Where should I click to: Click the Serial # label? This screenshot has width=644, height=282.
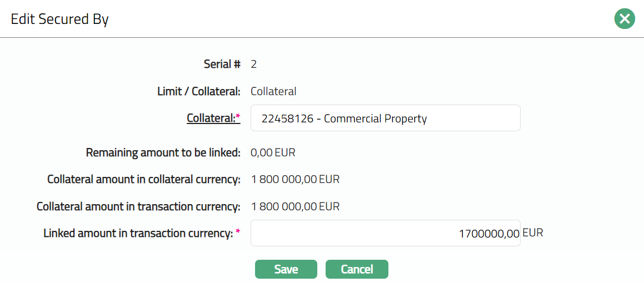(x=222, y=64)
